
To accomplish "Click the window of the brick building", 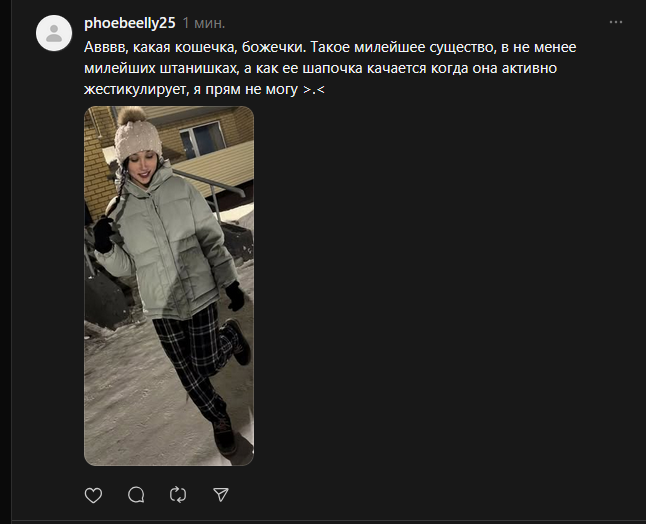I will [x=203, y=141].
